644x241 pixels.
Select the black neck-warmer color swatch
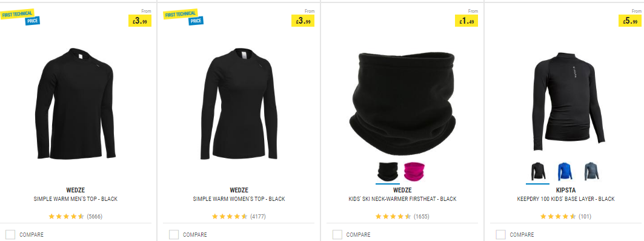(x=388, y=172)
